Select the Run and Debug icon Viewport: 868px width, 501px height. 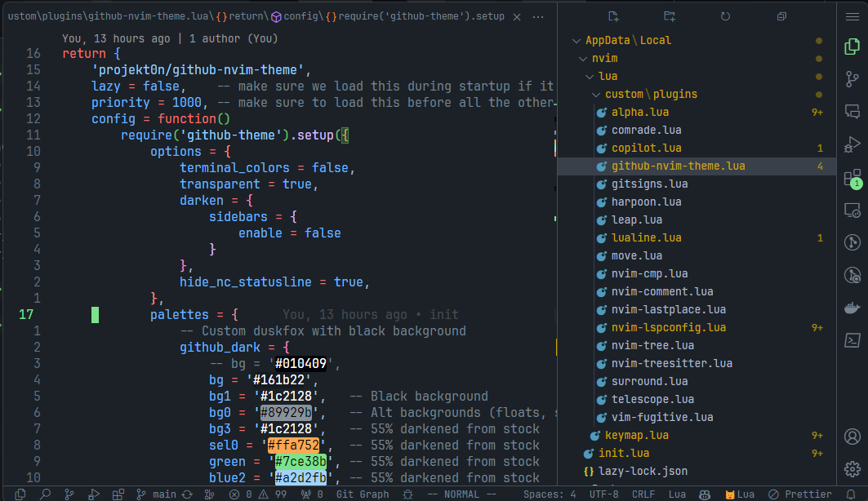(x=852, y=144)
